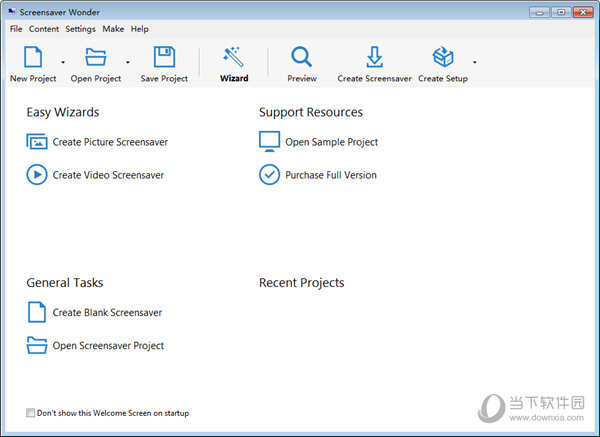The width and height of the screenshot is (600, 437).
Task: Open the Make menu
Action: tap(113, 29)
